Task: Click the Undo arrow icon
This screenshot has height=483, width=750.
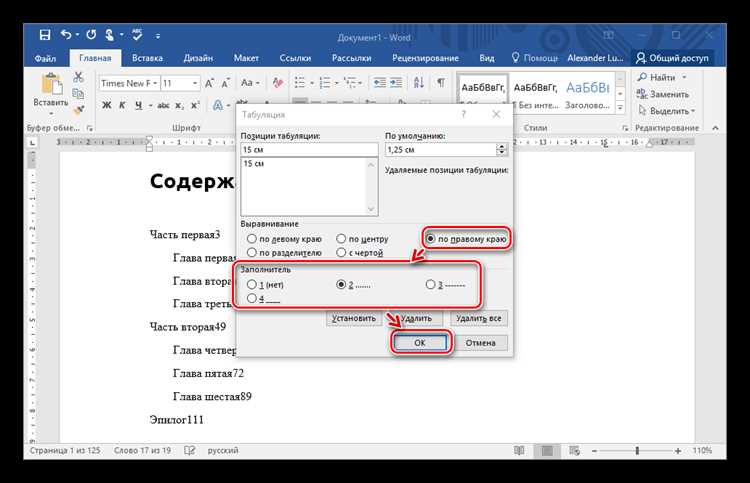Action: 66,35
